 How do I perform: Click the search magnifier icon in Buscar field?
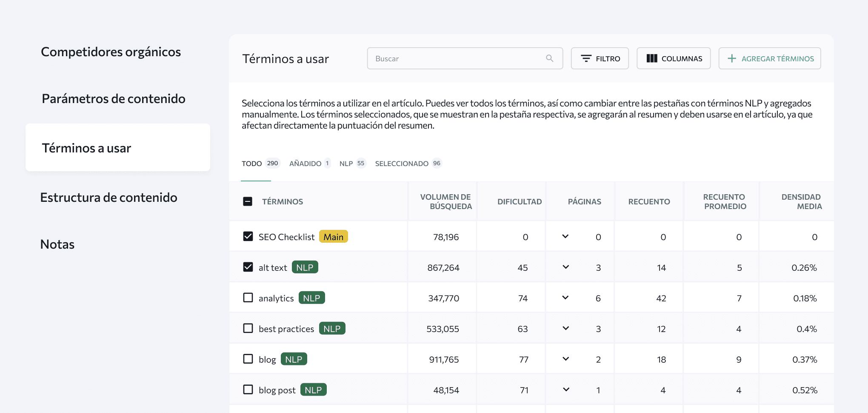[550, 58]
